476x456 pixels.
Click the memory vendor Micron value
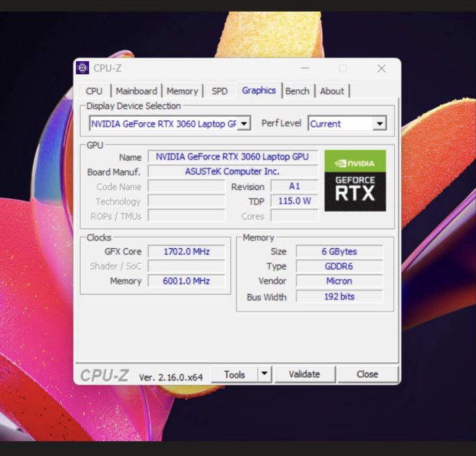coord(339,281)
